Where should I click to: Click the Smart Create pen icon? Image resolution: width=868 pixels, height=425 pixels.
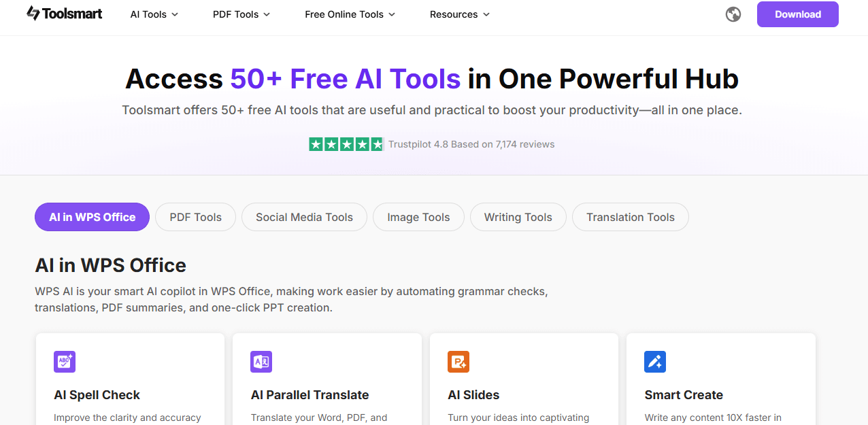tap(655, 362)
